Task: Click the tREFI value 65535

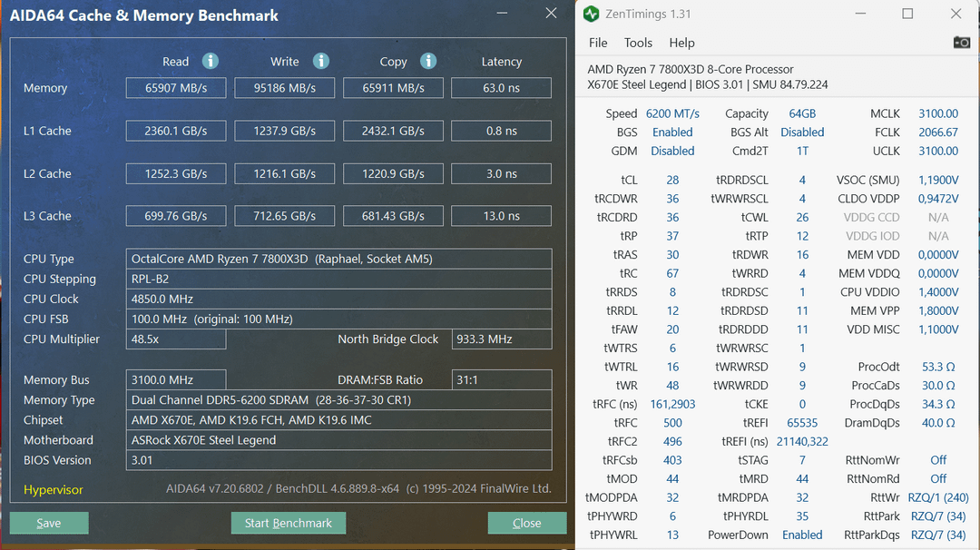Action: pos(802,423)
